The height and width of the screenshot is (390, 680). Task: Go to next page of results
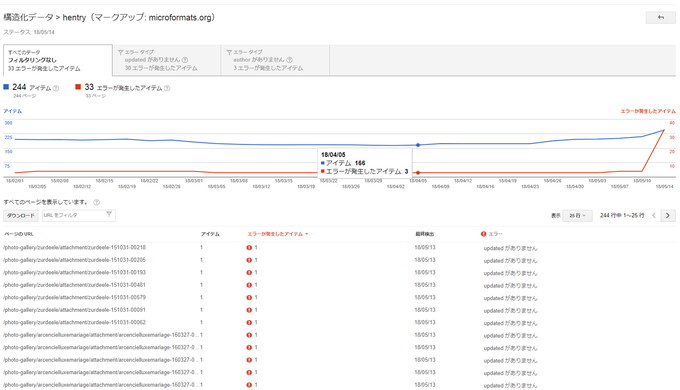(x=668, y=216)
